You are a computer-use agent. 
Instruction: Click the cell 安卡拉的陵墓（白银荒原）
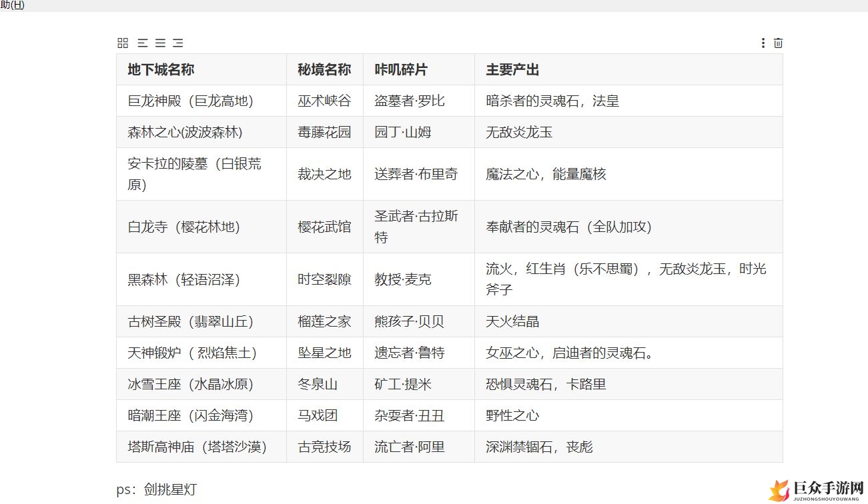tap(201, 174)
